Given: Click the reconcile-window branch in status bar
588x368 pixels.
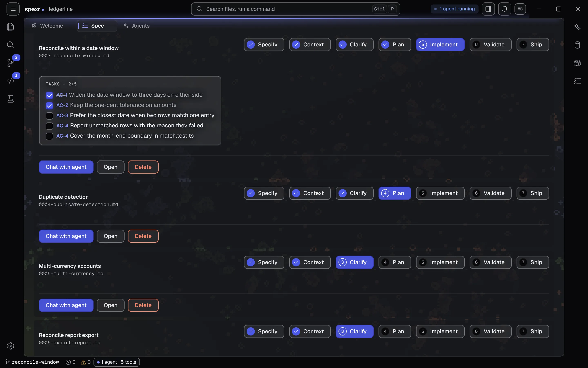Looking at the screenshot, I should pyautogui.click(x=32, y=362).
